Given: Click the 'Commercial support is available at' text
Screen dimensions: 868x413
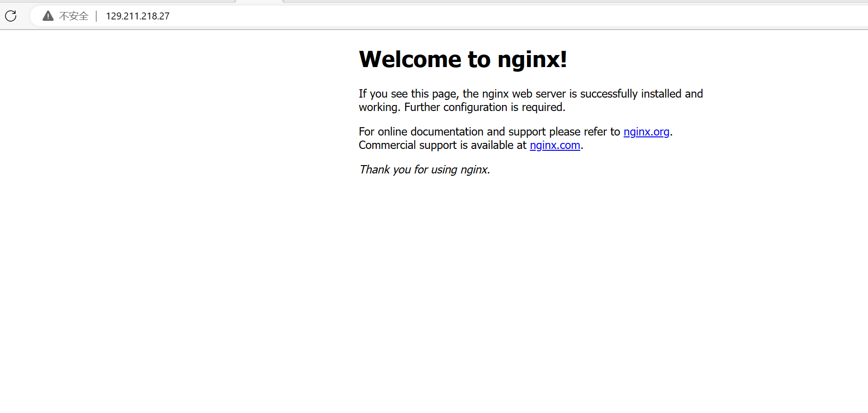Looking at the screenshot, I should tap(442, 145).
